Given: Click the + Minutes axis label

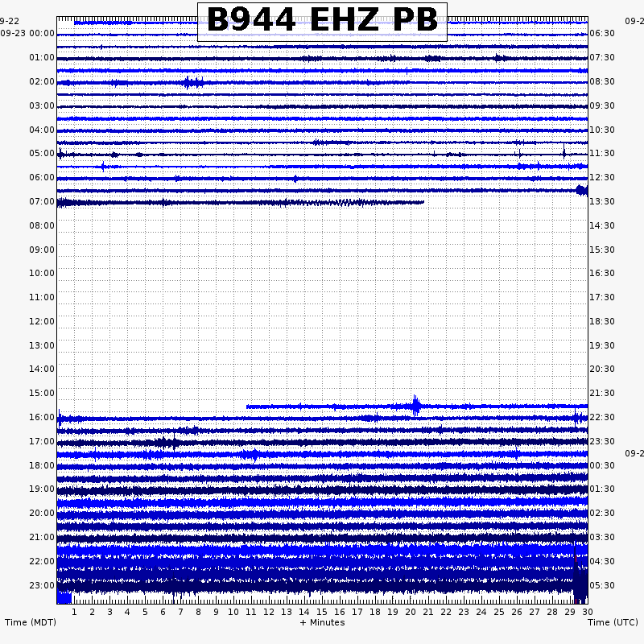Looking at the screenshot, I should (x=323, y=622).
